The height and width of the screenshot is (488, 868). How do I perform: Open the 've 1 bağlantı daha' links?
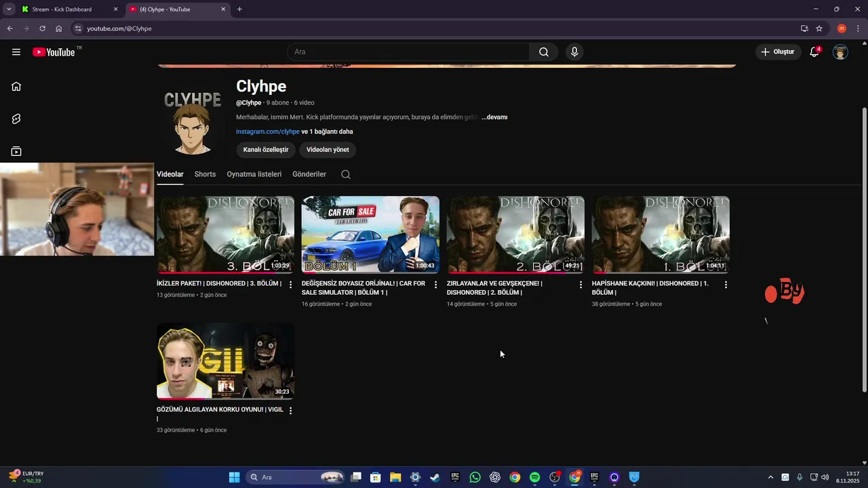click(x=327, y=131)
